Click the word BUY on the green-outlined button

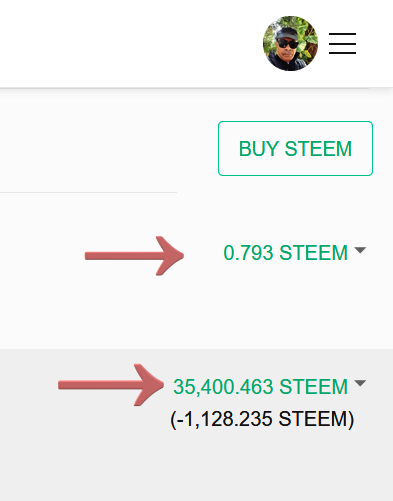(259, 149)
